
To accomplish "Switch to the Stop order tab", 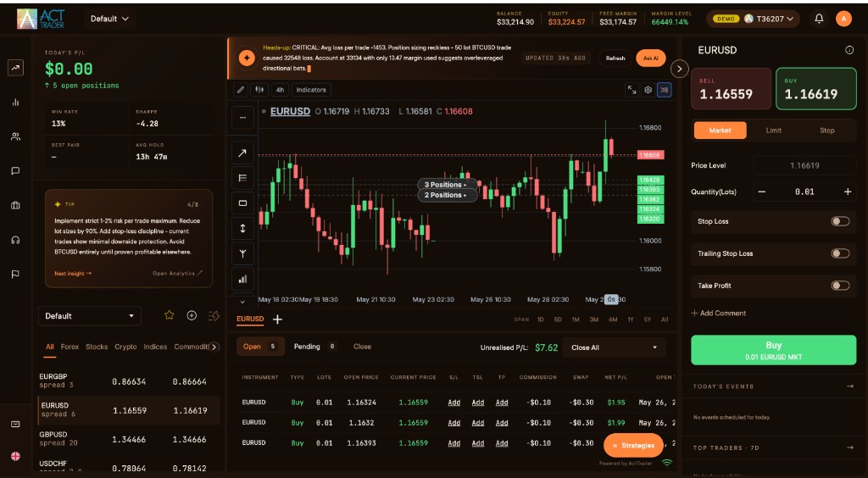I will coord(826,131).
